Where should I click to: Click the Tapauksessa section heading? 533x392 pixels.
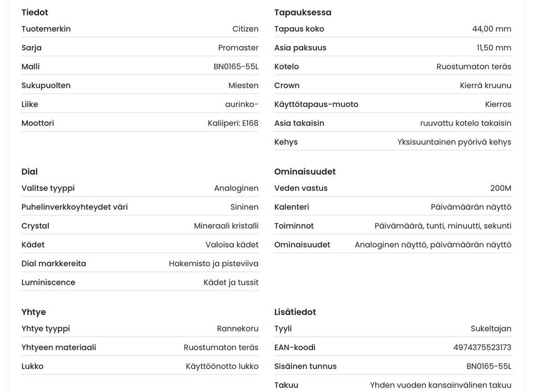tap(303, 12)
